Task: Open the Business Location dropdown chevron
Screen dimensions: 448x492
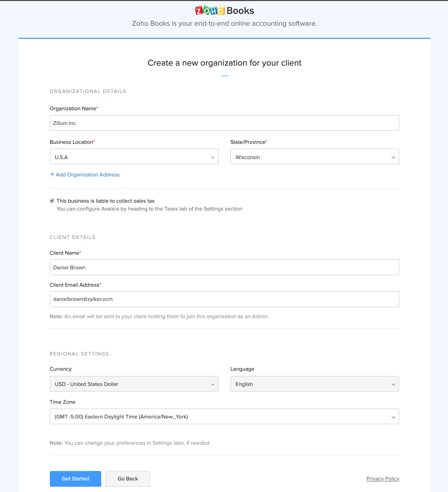Action: pos(212,157)
